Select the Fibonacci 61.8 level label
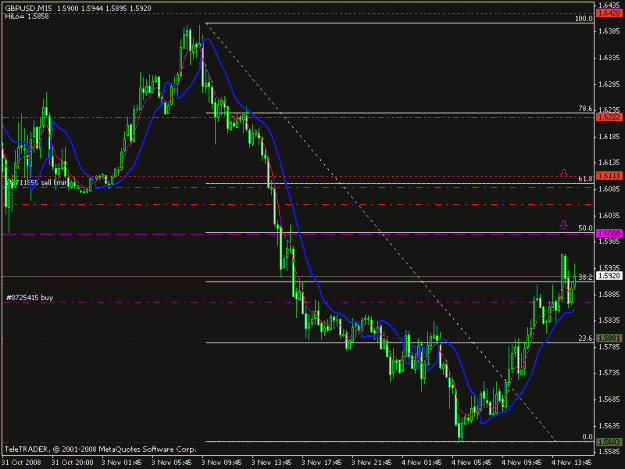This screenshot has width=625, height=469. (x=585, y=179)
